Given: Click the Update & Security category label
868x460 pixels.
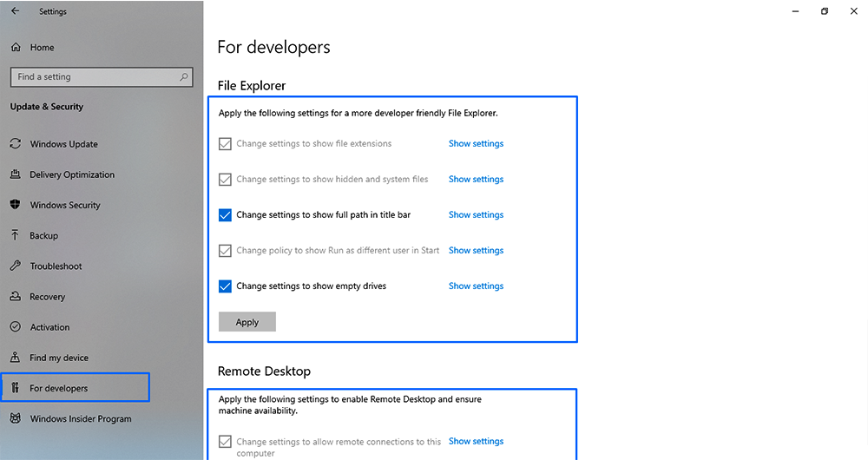Looking at the screenshot, I should [47, 107].
